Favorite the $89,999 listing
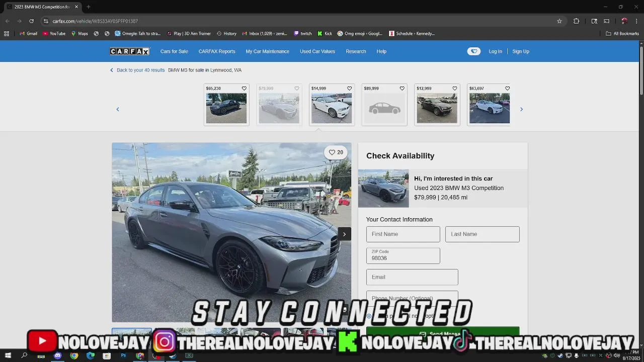Screen dimensions: 644x362 click(402, 88)
